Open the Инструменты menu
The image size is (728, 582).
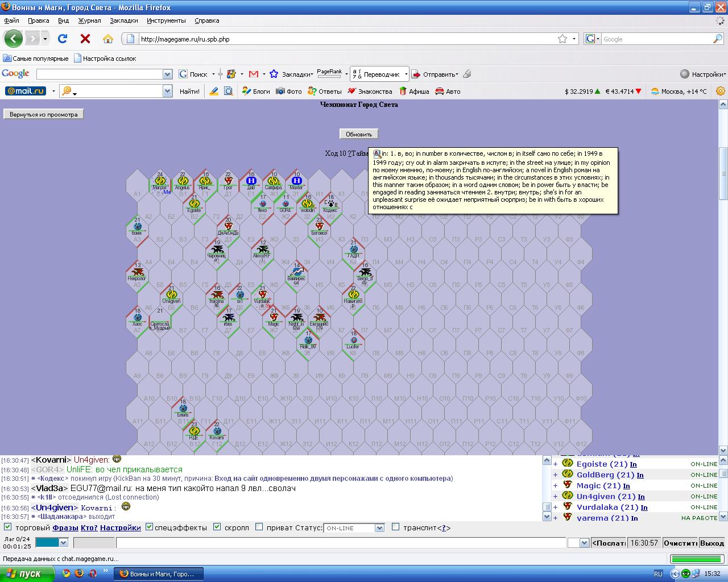pos(166,20)
